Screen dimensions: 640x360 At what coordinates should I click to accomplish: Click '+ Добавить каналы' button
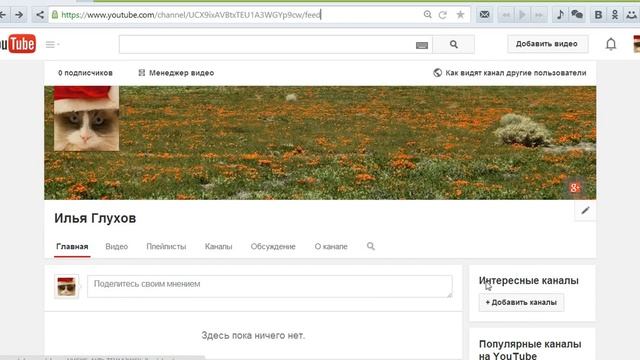(x=521, y=302)
